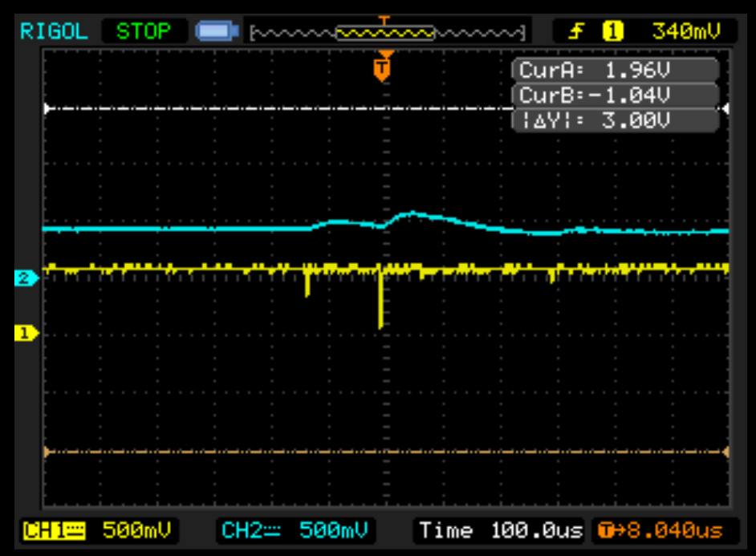Click the cyan channel 2 ground marker
Viewport: 756px width, 556px height.
click(x=25, y=278)
